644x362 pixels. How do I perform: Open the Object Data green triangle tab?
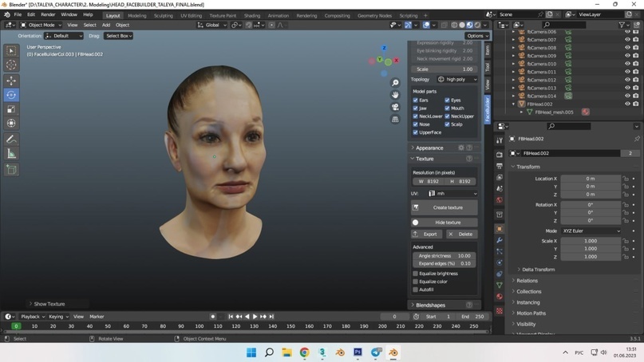coord(500,285)
